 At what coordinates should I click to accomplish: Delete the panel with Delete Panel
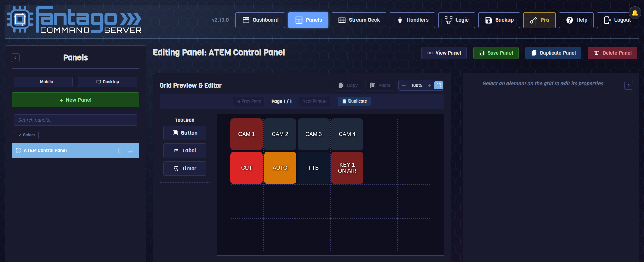coord(612,53)
